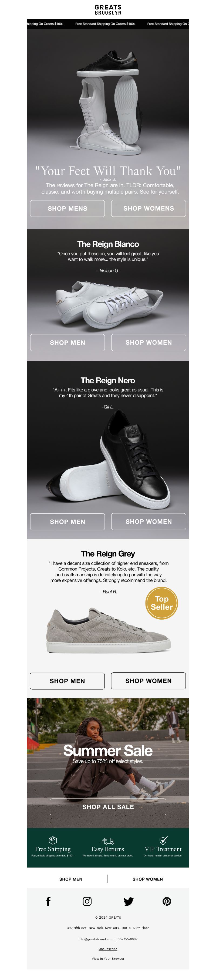This screenshot has width=216, height=980.
Task: Click the Shop All Sale button
Action: [x=108, y=806]
